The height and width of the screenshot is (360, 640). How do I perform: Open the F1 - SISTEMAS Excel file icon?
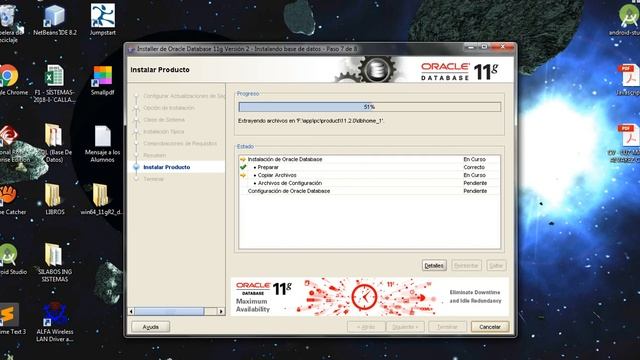[x=54, y=83]
